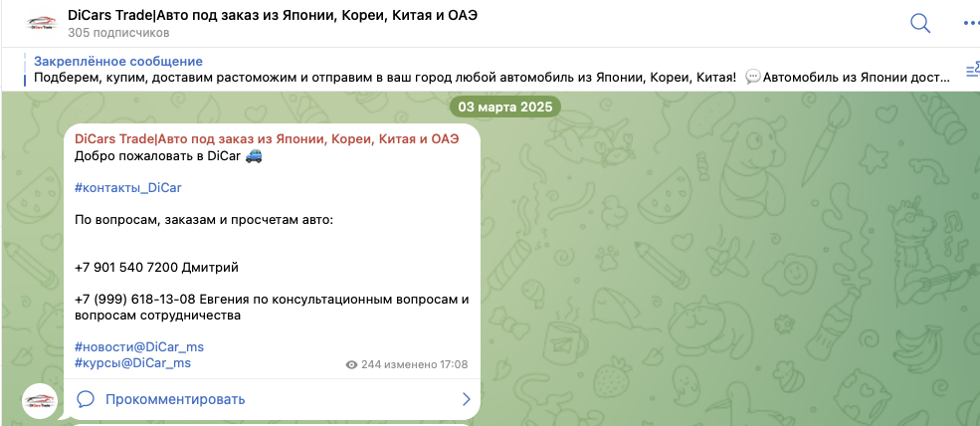Screen dimensions: 980x426
Task: Show the pinned messages list icon
Action: click(972, 71)
